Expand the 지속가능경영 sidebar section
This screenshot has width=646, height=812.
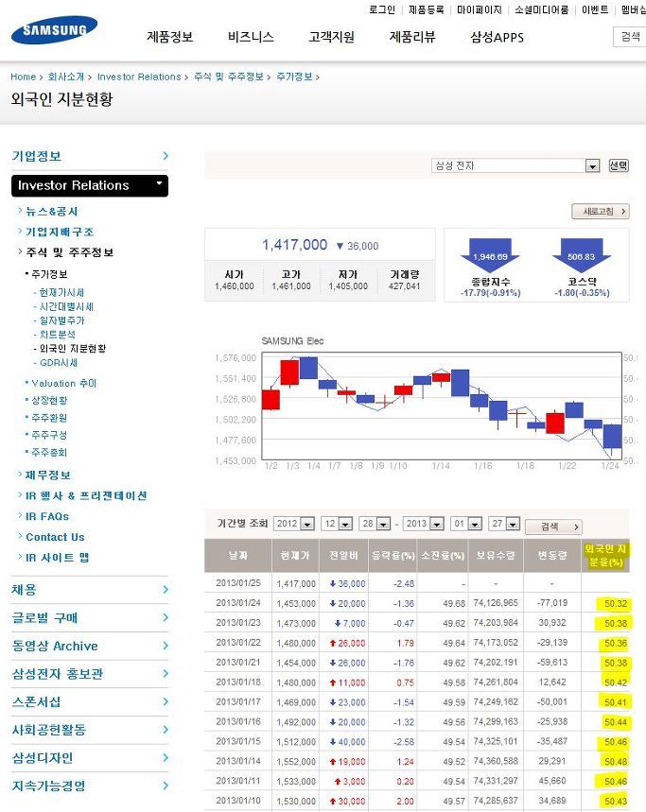[x=90, y=786]
